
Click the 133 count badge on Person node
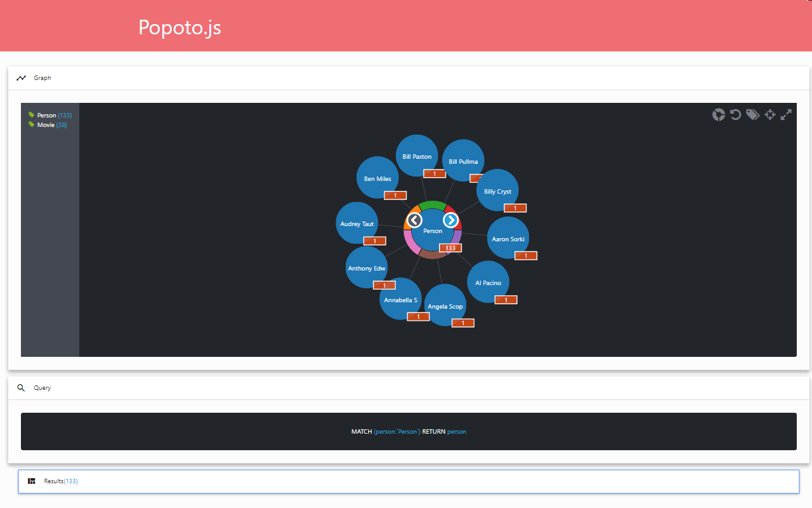coord(450,248)
